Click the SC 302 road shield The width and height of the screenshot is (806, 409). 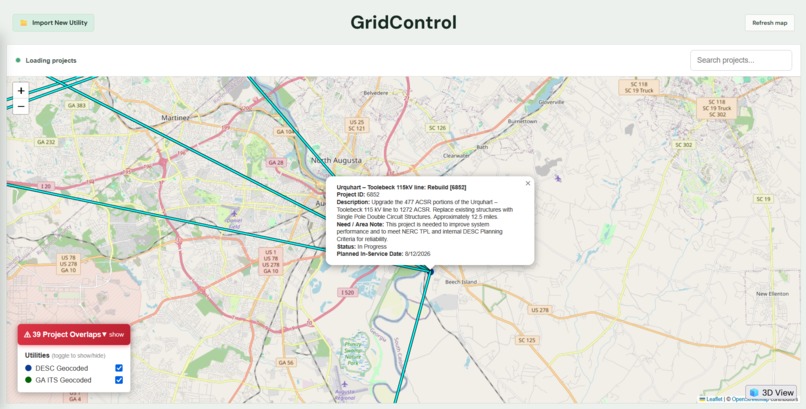684,145
